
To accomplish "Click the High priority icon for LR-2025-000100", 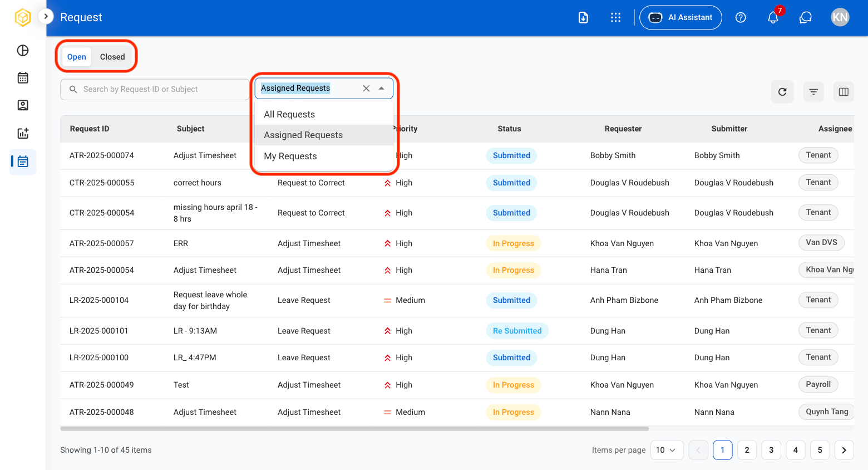I will 387,358.
